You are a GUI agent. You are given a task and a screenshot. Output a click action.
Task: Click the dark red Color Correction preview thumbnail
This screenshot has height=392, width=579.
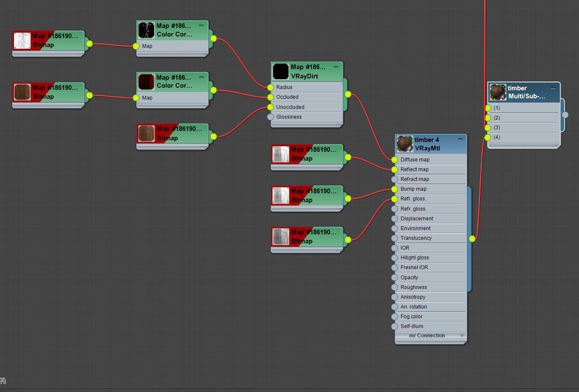pyautogui.click(x=146, y=82)
